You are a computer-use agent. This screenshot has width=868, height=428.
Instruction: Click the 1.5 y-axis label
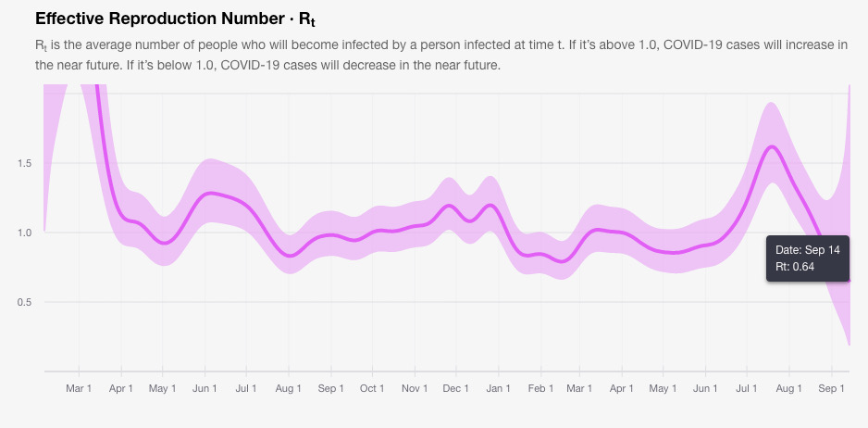tap(27, 163)
